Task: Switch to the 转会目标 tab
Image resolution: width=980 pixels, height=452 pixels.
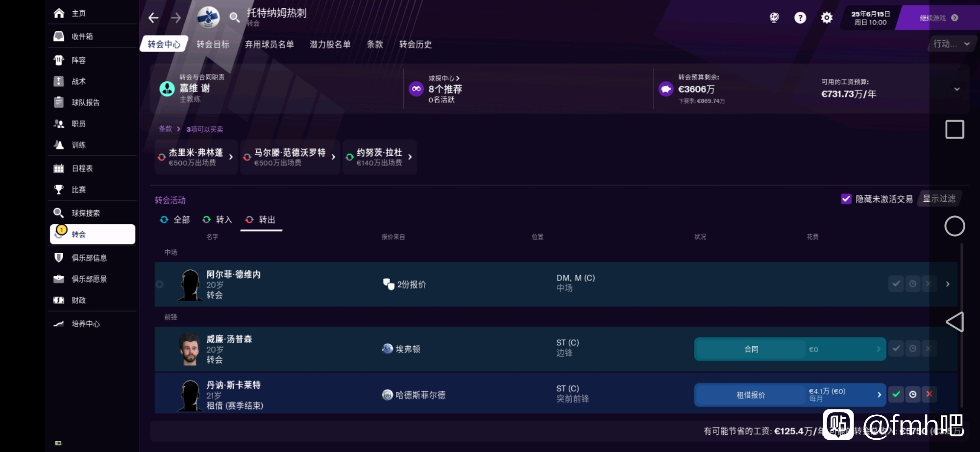Action: click(x=213, y=44)
